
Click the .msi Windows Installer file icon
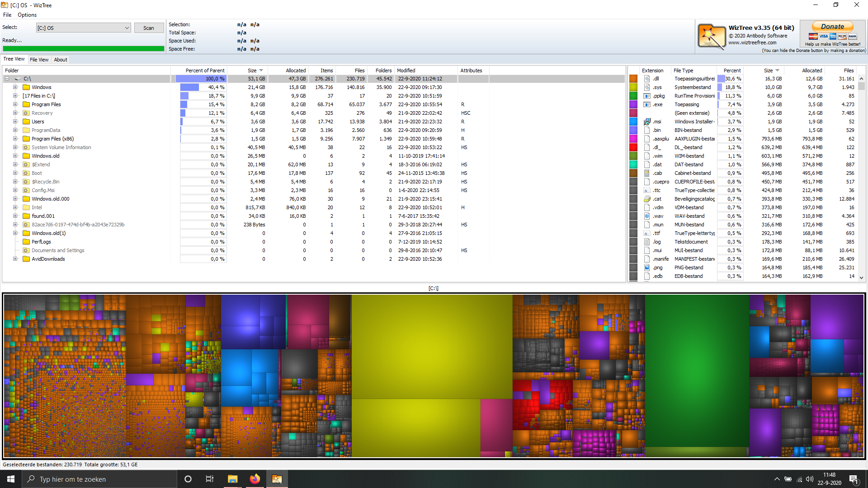tap(647, 122)
